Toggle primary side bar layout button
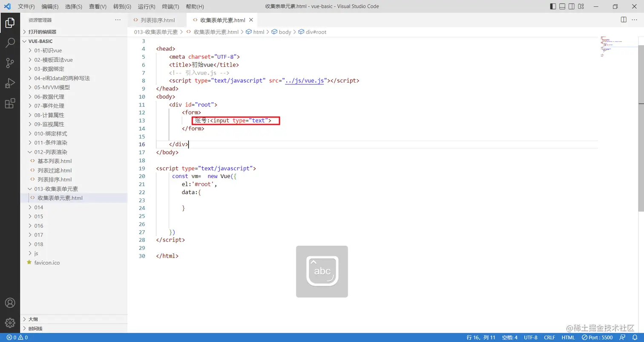The width and height of the screenshot is (644, 342). click(x=553, y=6)
